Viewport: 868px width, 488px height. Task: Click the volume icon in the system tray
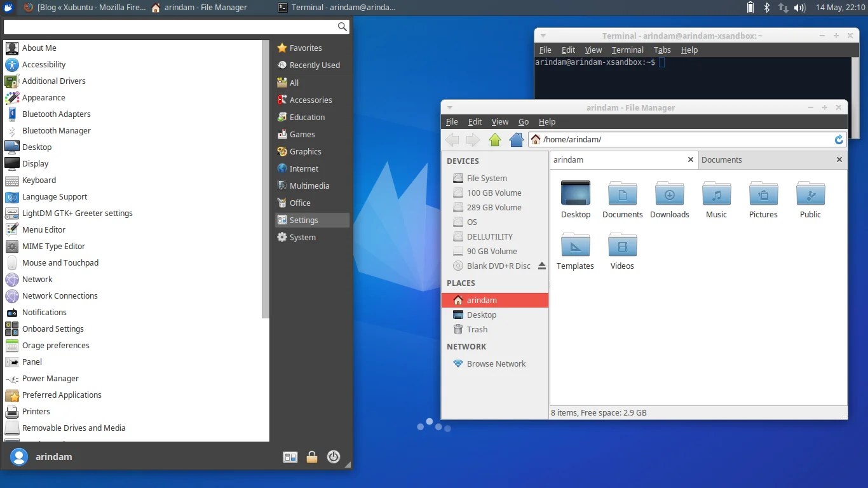[799, 8]
